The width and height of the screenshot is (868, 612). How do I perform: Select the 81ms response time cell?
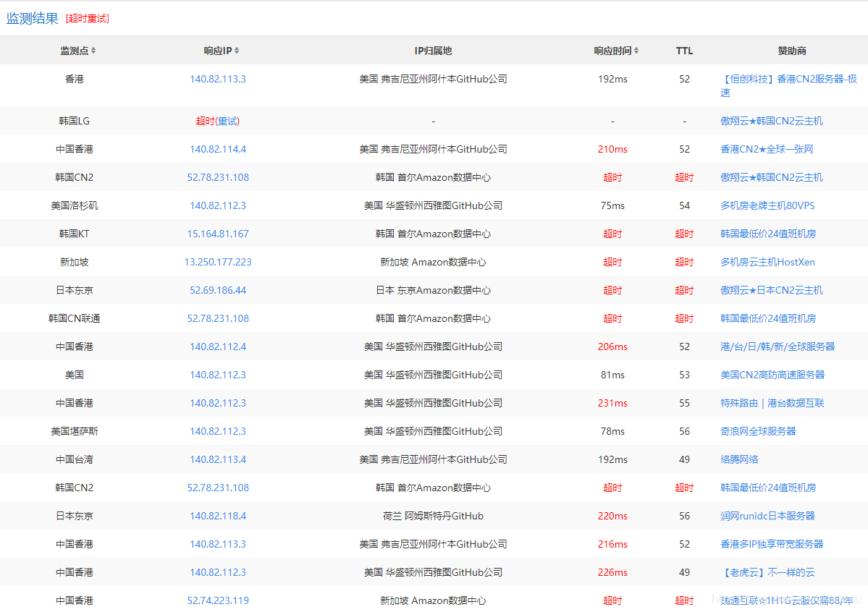tap(612, 375)
